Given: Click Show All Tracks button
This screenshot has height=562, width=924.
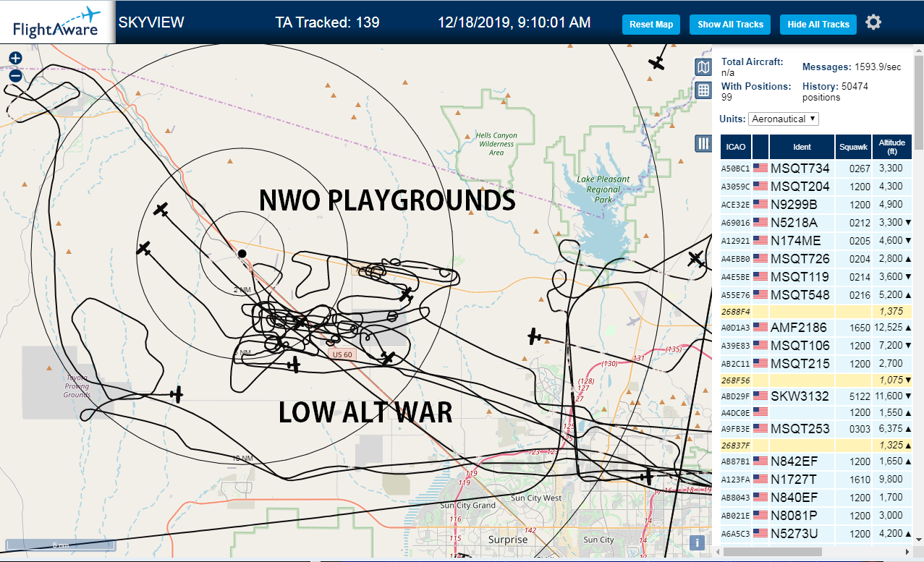Looking at the screenshot, I should [x=730, y=24].
